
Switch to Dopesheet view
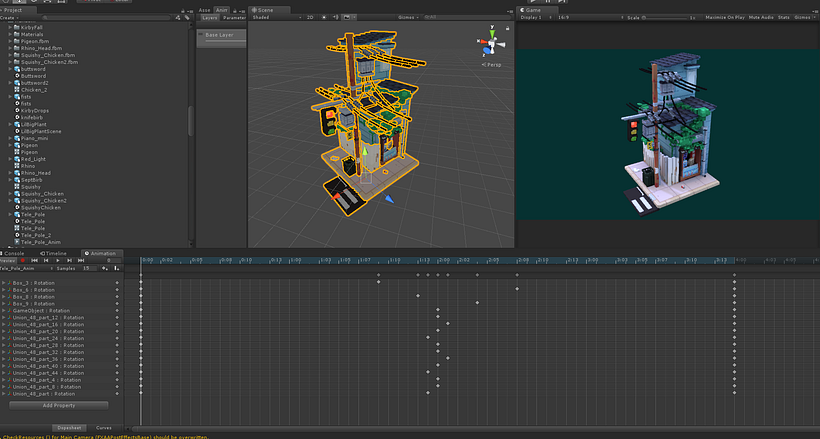(x=69, y=428)
